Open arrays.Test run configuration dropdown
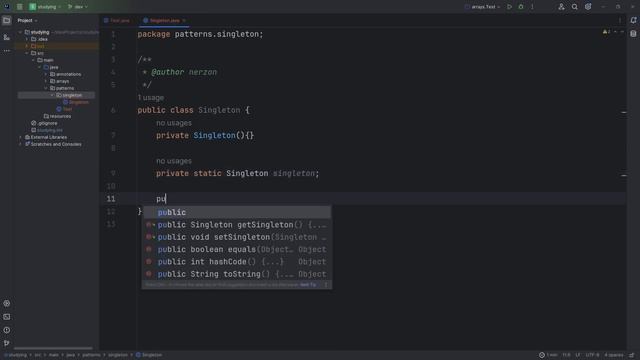Viewport: 640px width, 360px height. 483,7
